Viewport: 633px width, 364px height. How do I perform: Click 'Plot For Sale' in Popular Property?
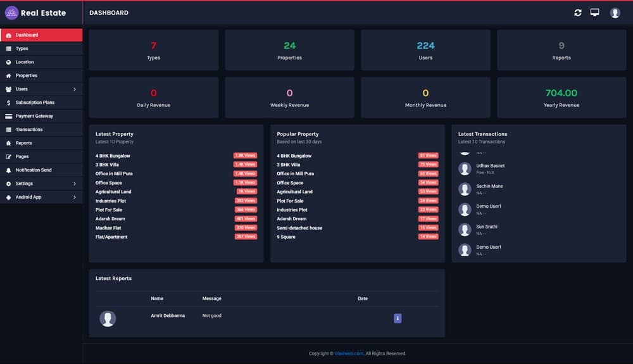click(x=290, y=201)
